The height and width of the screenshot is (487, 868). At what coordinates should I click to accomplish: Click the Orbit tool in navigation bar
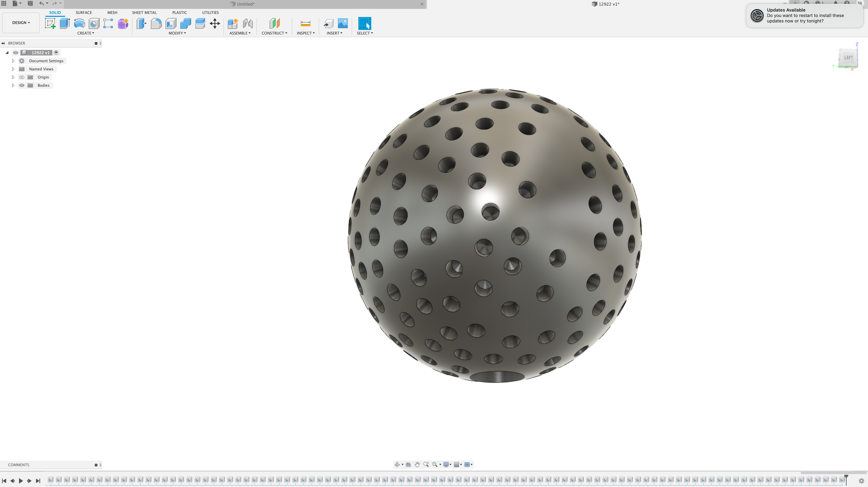(x=397, y=464)
